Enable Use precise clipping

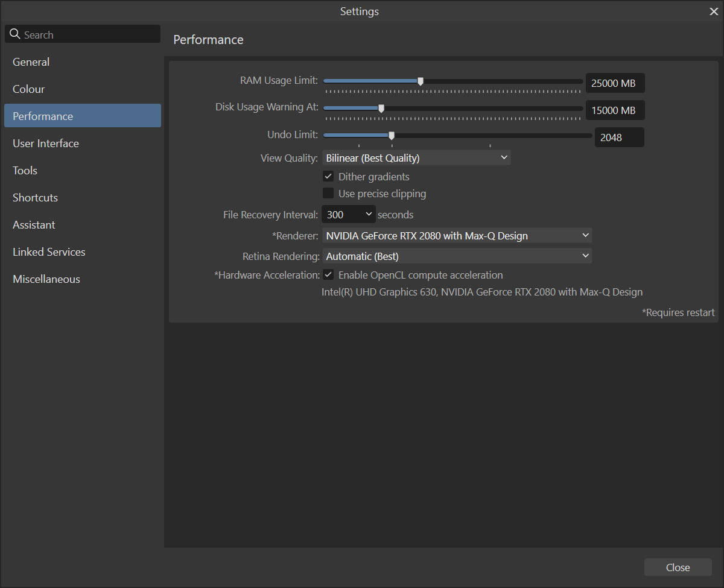[328, 193]
